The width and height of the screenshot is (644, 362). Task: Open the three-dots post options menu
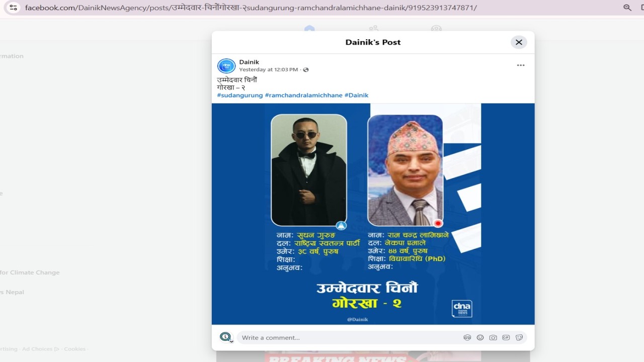(x=521, y=65)
